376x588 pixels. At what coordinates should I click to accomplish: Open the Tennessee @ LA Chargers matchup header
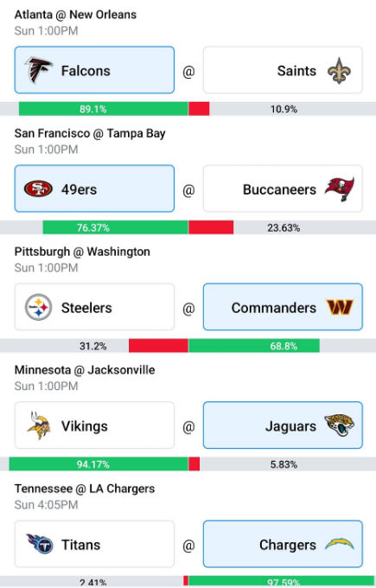click(x=85, y=489)
